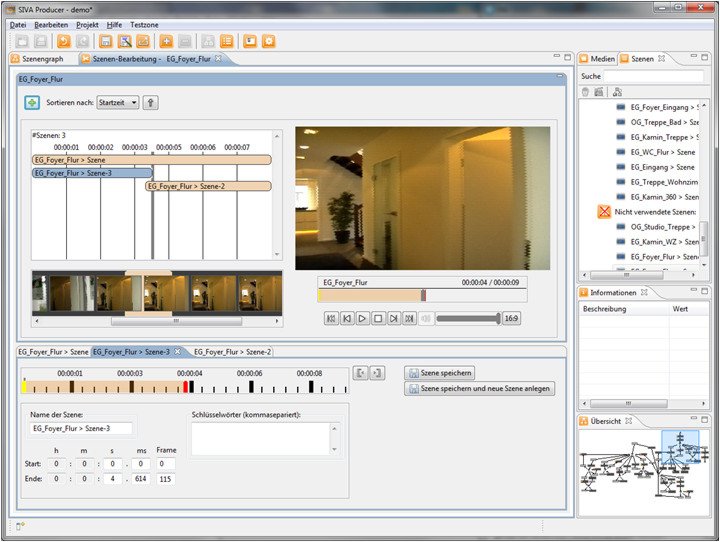Click the volume slider next to speaker
The width and height of the screenshot is (720, 542).
pyautogui.click(x=467, y=318)
